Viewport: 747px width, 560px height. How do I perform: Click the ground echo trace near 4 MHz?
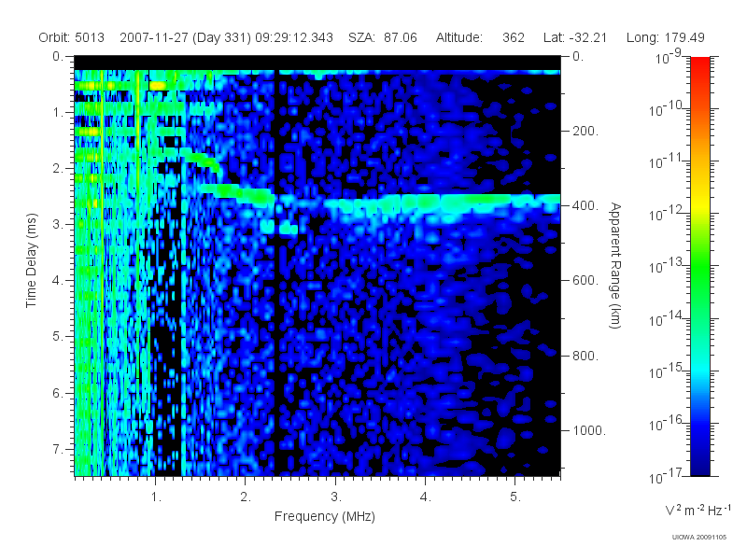(x=426, y=203)
